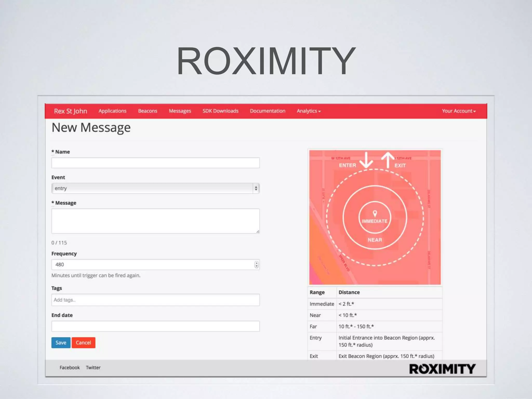Viewport: 532px width, 399px height.
Task: Click the Frequency stepper arrows
Action: pos(256,264)
